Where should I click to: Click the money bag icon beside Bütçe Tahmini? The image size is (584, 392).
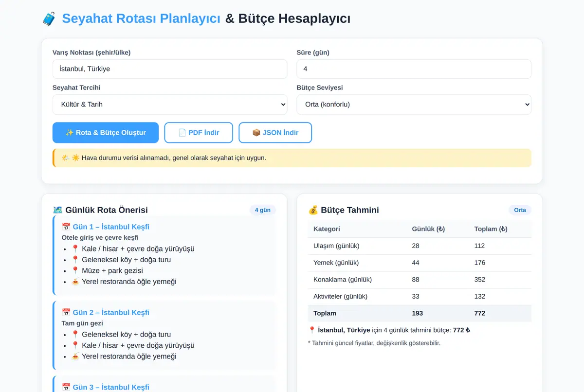313,210
